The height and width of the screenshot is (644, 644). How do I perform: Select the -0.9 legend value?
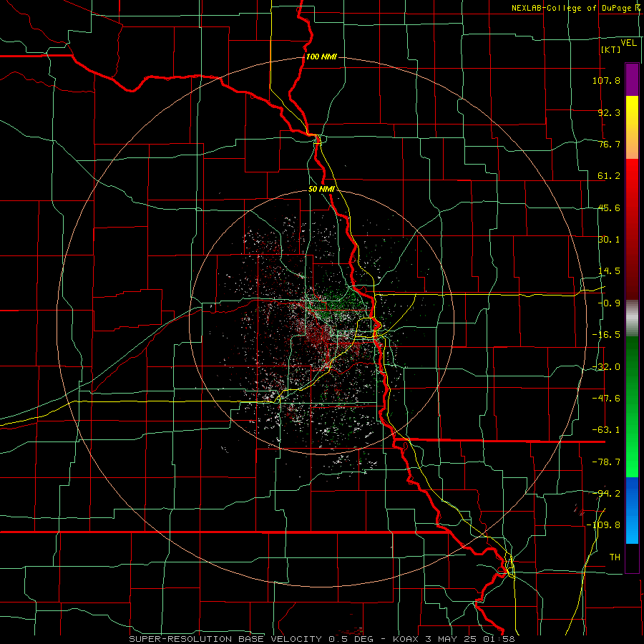click(x=609, y=303)
